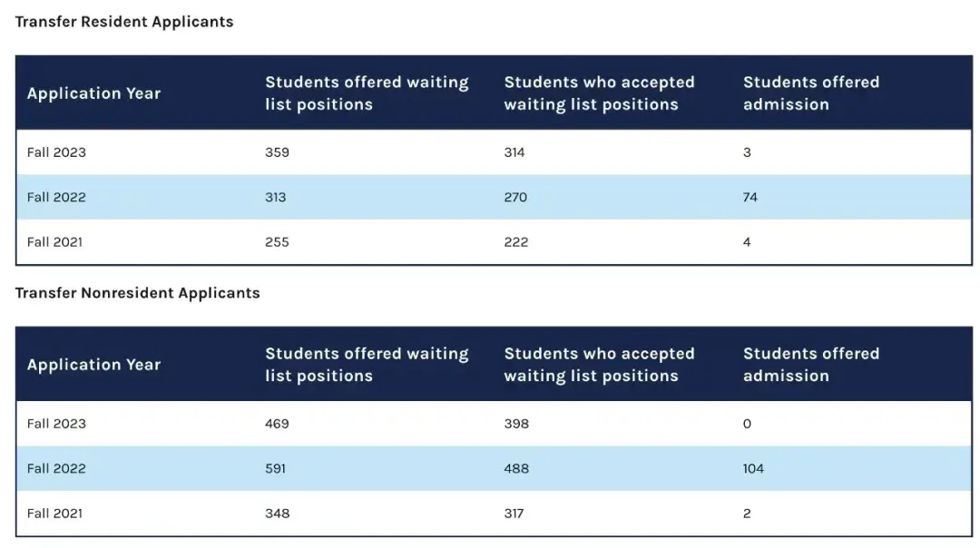The height and width of the screenshot is (548, 980).
Task: Select the 488 cell in nonresident table
Action: 516,468
